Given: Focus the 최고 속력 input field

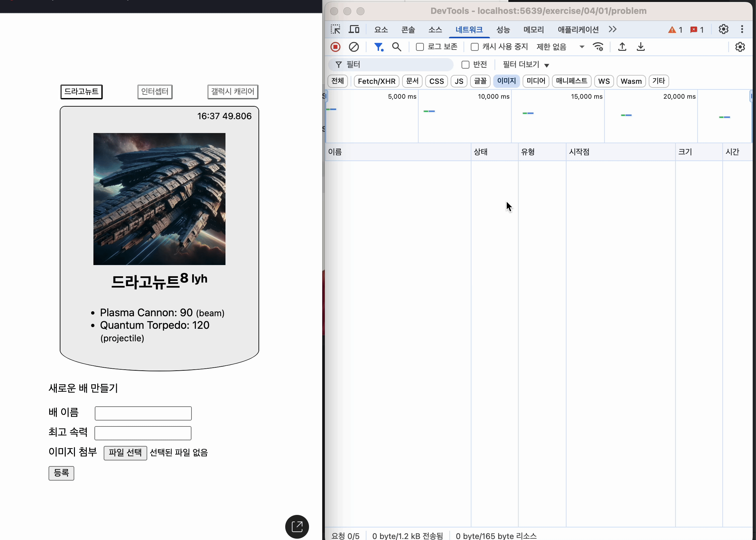Looking at the screenshot, I should (x=143, y=433).
